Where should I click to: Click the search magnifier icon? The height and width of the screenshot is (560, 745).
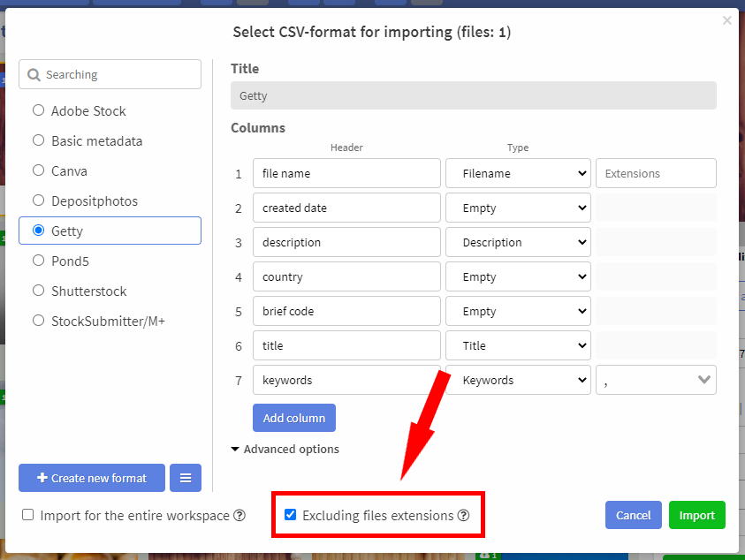[34, 74]
